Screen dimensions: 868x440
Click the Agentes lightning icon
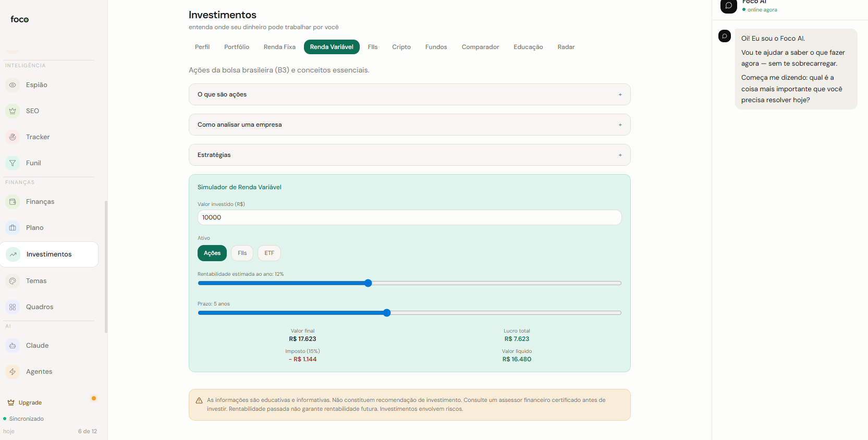tap(13, 372)
